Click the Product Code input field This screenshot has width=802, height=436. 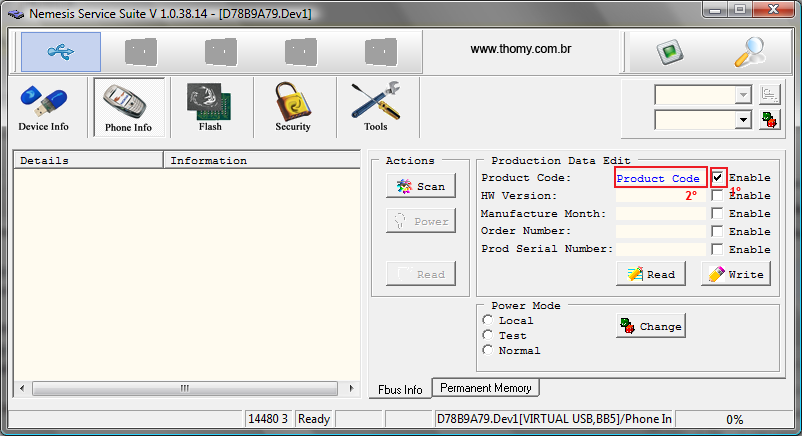point(661,178)
